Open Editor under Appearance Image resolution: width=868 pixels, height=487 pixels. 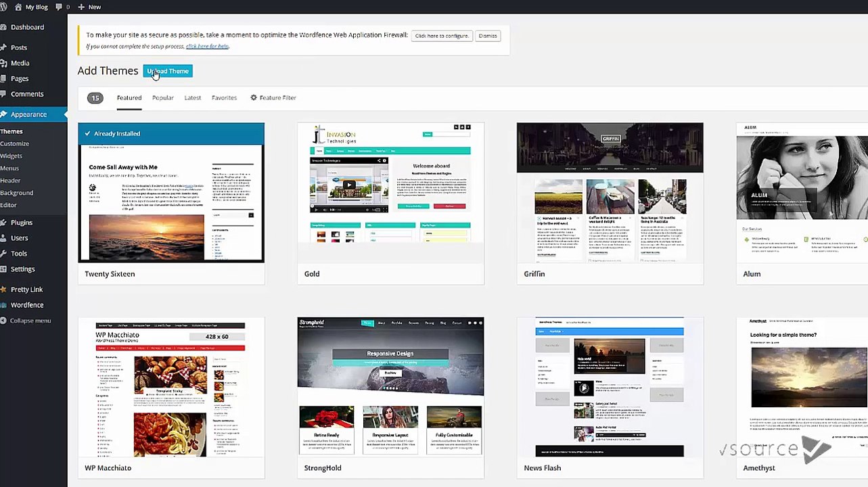(x=8, y=205)
